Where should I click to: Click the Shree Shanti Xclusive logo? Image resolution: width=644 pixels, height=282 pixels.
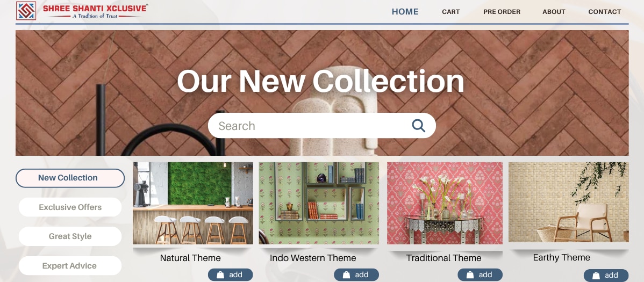click(82, 11)
